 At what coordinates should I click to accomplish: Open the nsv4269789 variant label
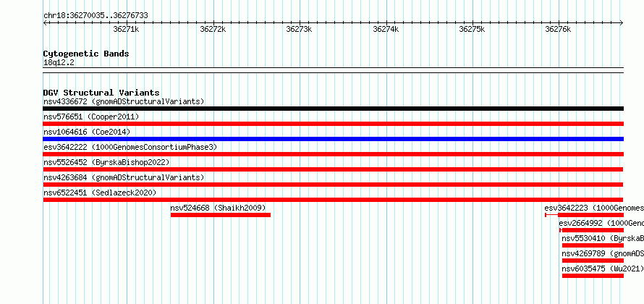coord(603,253)
